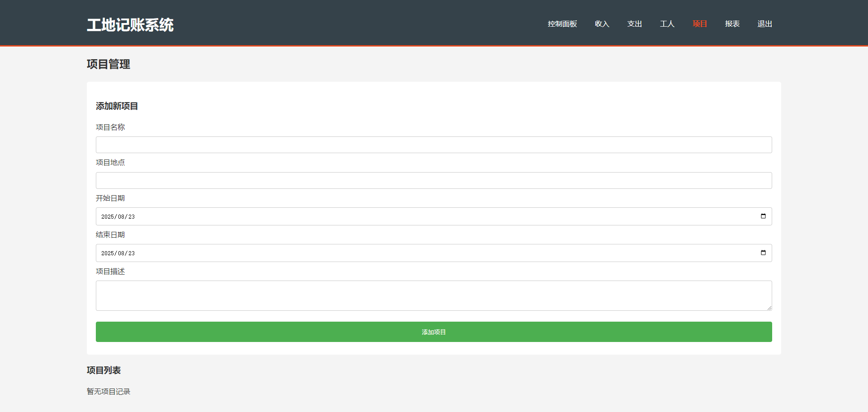This screenshot has width=868, height=412.
Task: Click the 结束日期 label
Action: [110, 235]
